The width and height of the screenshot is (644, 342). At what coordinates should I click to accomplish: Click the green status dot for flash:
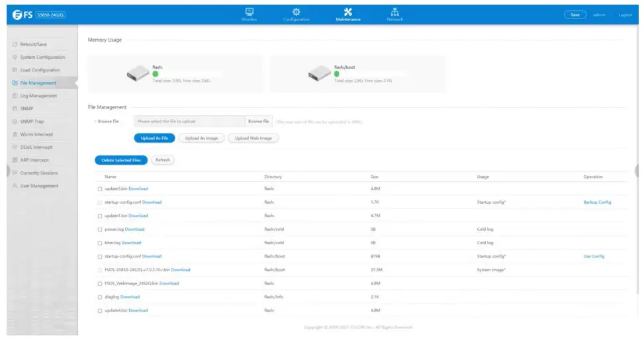(x=156, y=74)
